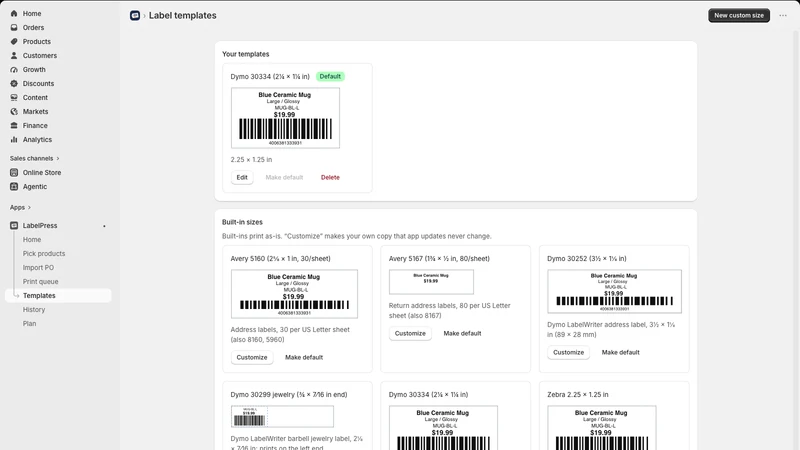Make Dymo 30252 the default
Image resolution: width=800 pixels, height=450 pixels.
coord(620,352)
